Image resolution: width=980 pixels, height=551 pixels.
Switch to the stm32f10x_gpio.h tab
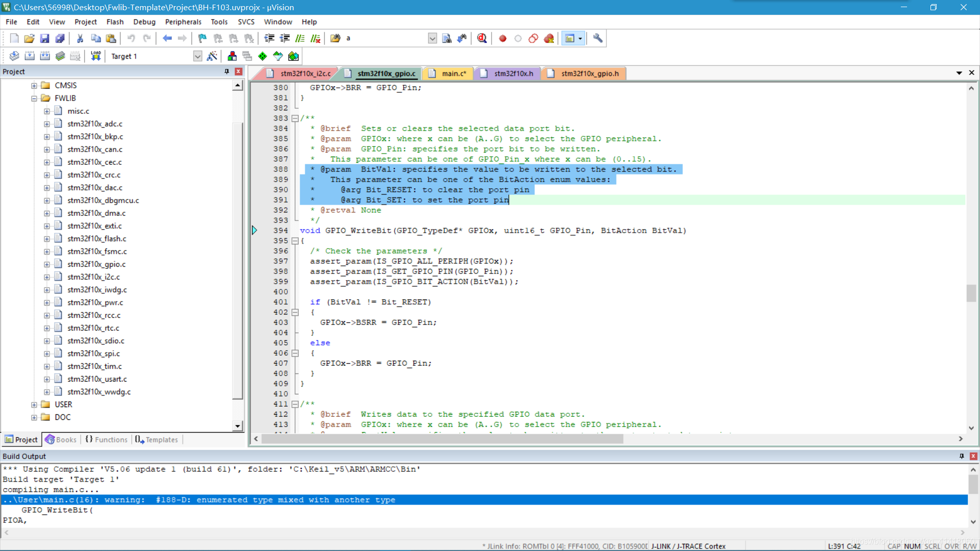(584, 73)
